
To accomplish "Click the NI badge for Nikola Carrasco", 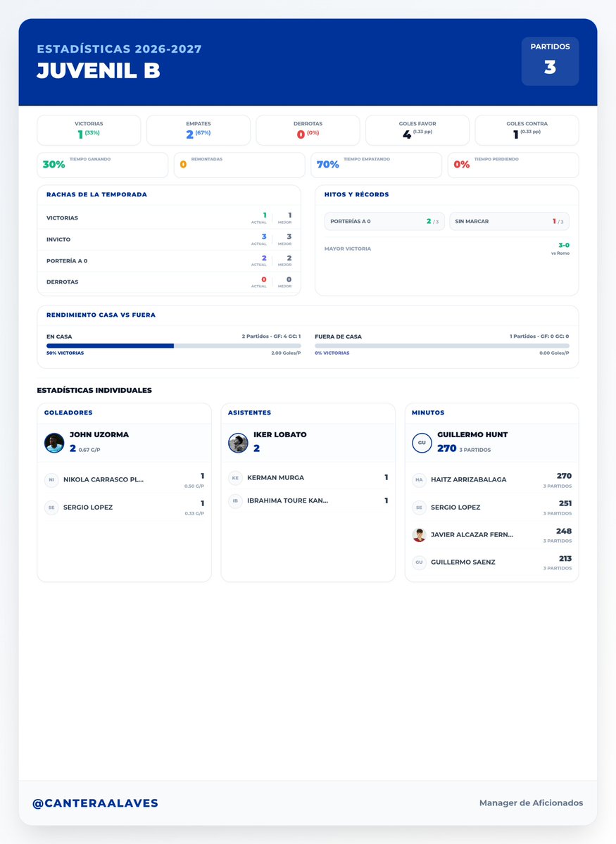I will tap(51, 479).
